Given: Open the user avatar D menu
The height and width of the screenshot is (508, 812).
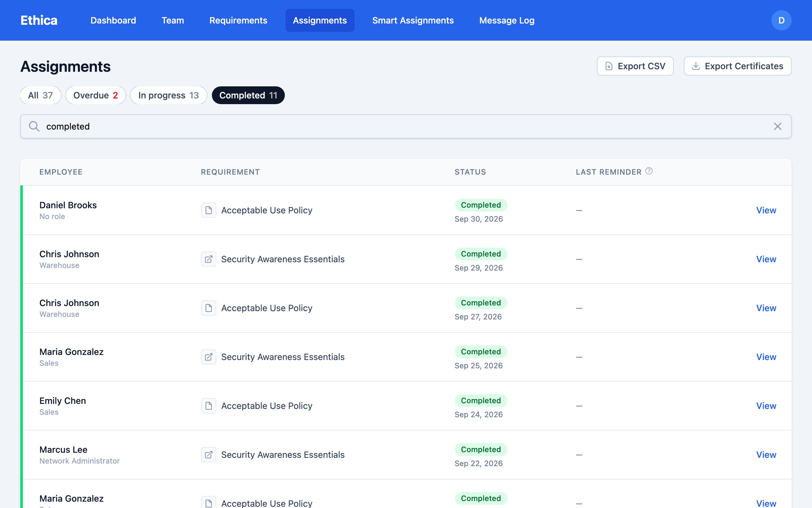Looking at the screenshot, I should tap(781, 21).
